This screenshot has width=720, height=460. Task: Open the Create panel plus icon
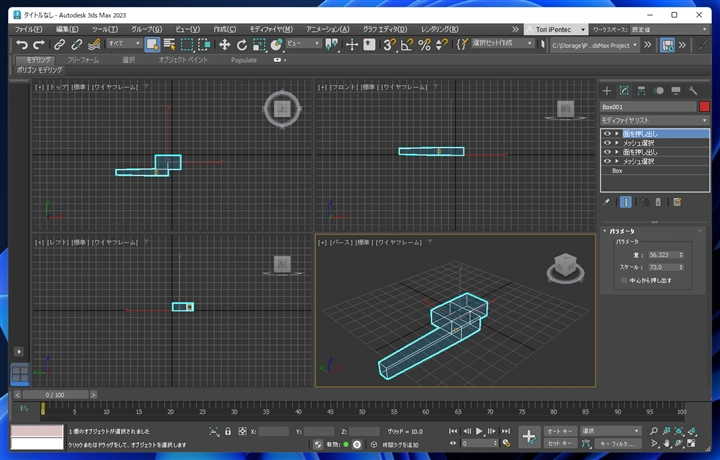pos(607,90)
